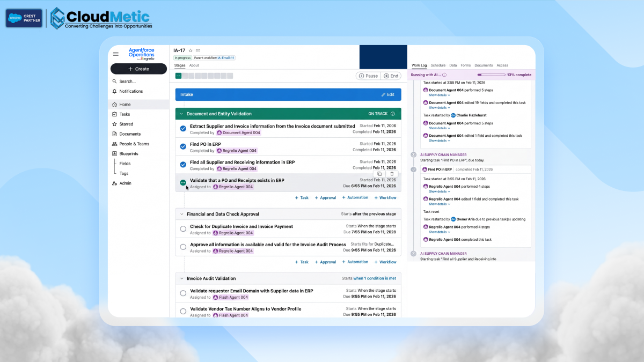
Task: Check off Check for Duplicate Invoice task
Action: [183, 229]
